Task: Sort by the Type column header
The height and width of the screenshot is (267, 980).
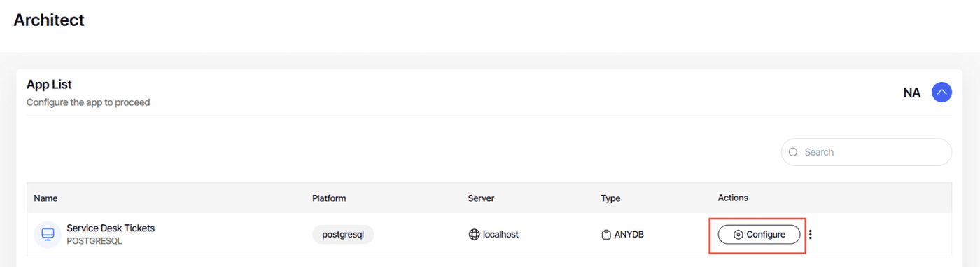Action: [x=610, y=198]
